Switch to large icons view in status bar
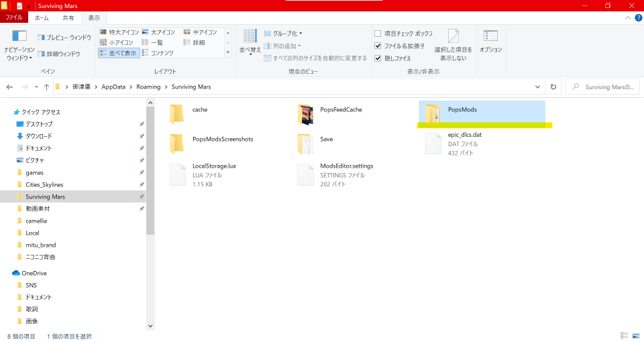The image size is (644, 342). click(636, 336)
